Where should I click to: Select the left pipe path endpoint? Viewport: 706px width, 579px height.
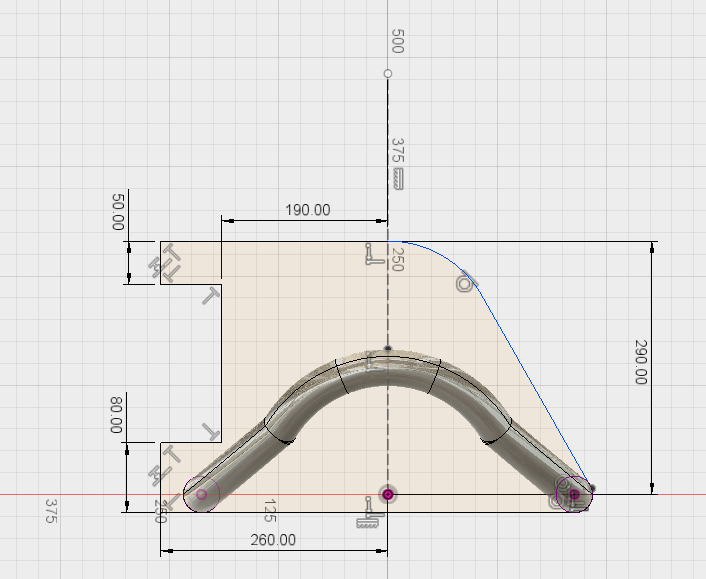pyautogui.click(x=202, y=494)
